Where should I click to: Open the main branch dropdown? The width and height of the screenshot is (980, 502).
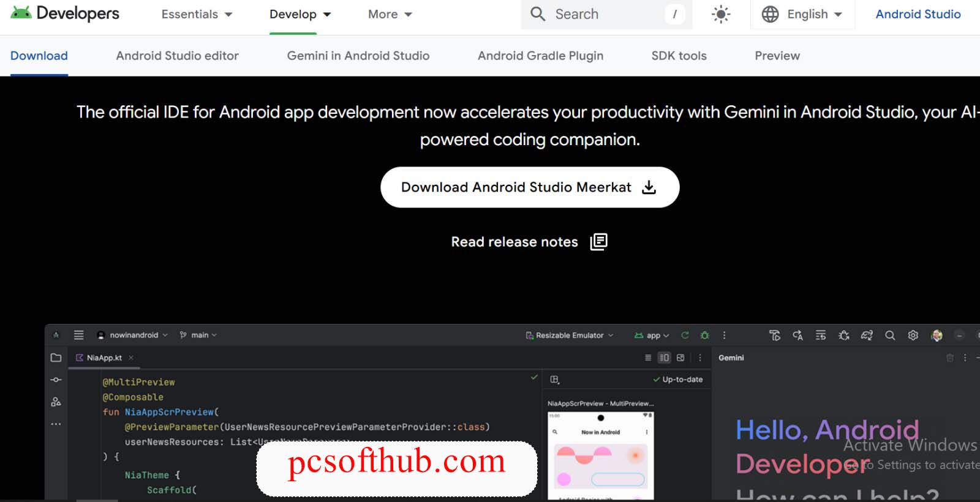pyautogui.click(x=198, y=335)
